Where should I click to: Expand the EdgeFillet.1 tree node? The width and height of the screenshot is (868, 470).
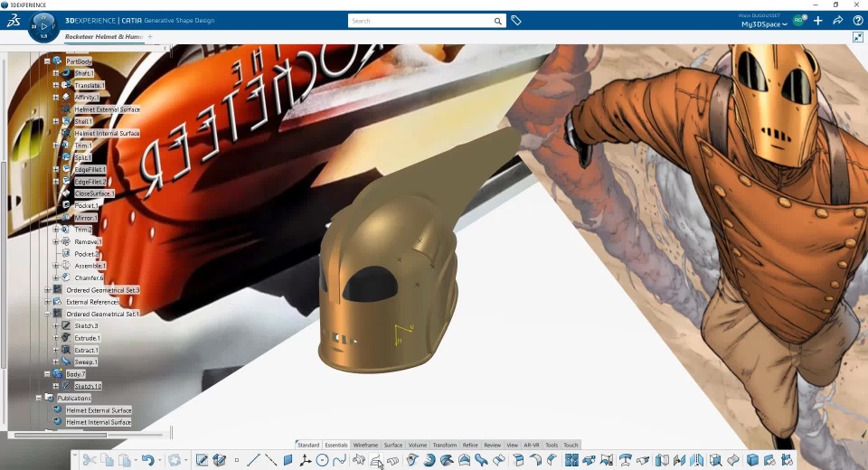click(56, 169)
